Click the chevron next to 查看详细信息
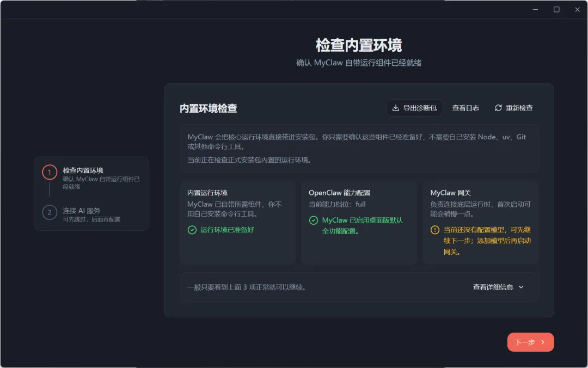The width and height of the screenshot is (588, 368). click(521, 287)
